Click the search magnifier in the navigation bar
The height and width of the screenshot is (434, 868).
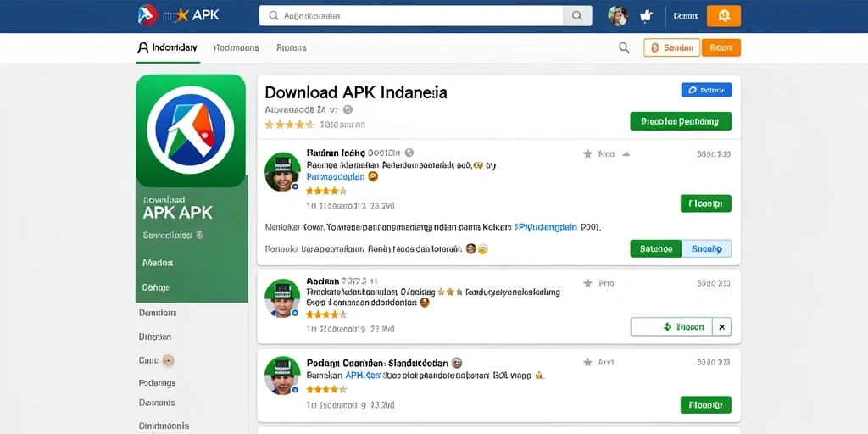pos(624,48)
